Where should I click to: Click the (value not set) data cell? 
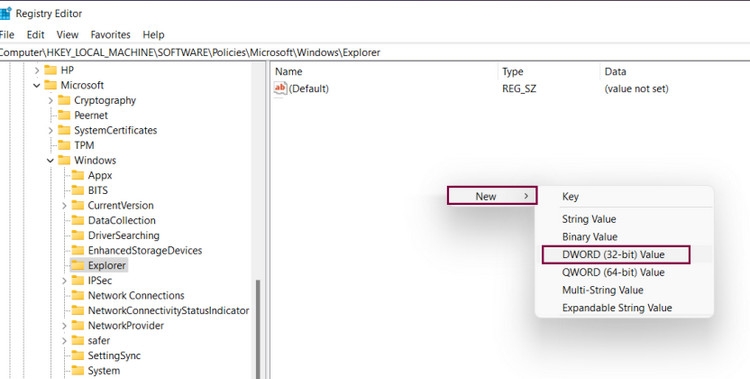tap(636, 89)
